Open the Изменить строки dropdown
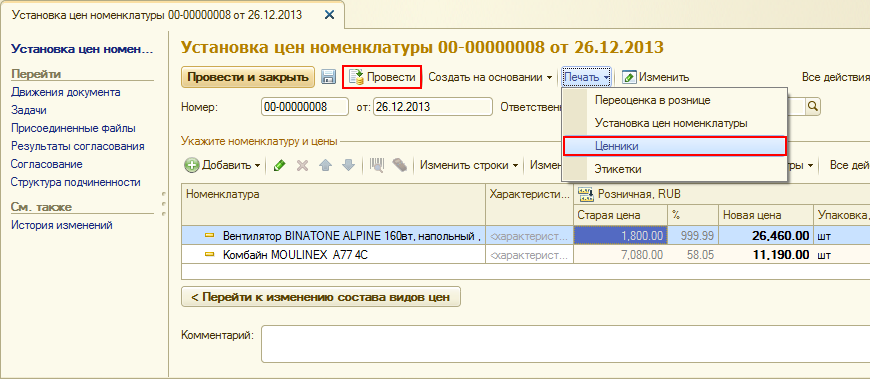870x379 pixels. pos(469,165)
